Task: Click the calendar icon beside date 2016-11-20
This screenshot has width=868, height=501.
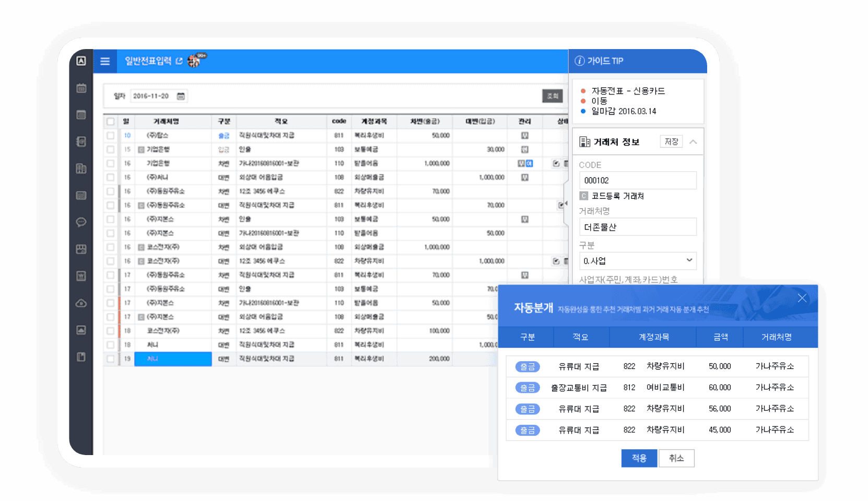Action: tap(181, 96)
